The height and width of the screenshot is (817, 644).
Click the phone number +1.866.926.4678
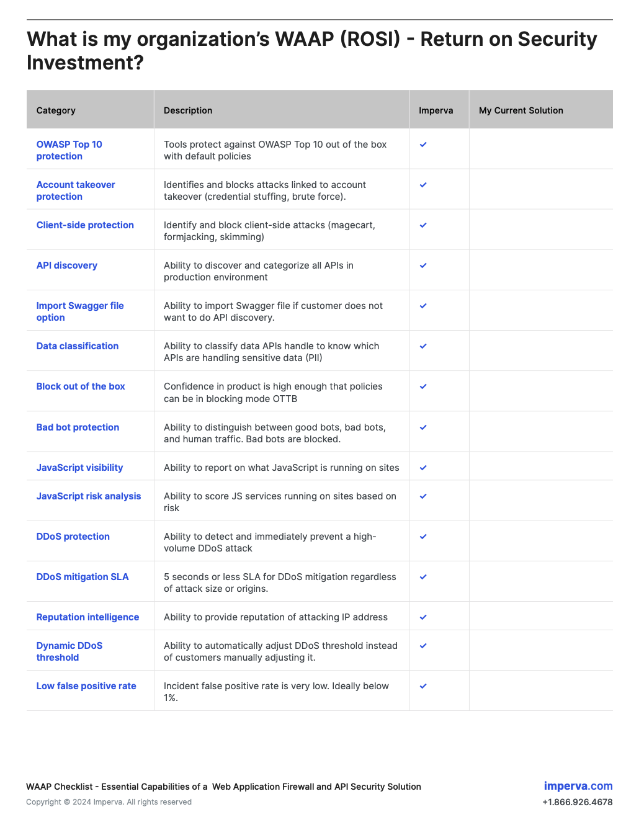(578, 802)
